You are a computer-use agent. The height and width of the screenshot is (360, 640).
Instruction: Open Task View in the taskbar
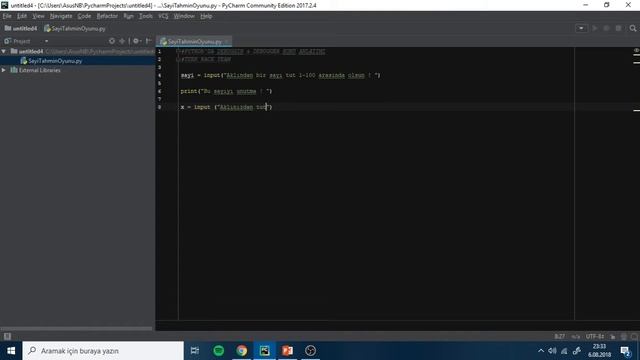point(195,351)
